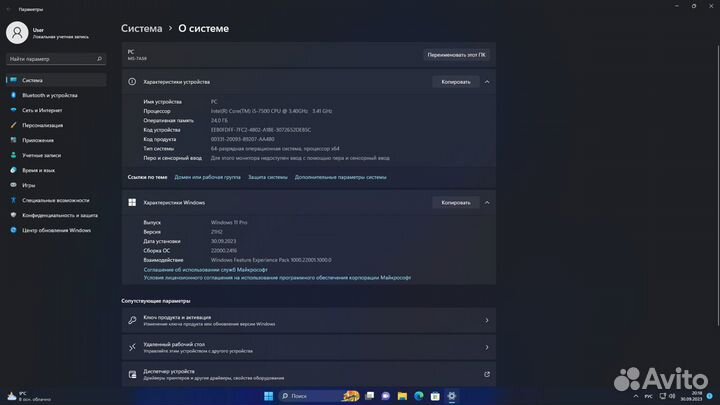Copy device specifications with Копировать
Screen dimensions: 720x405
tap(456, 82)
